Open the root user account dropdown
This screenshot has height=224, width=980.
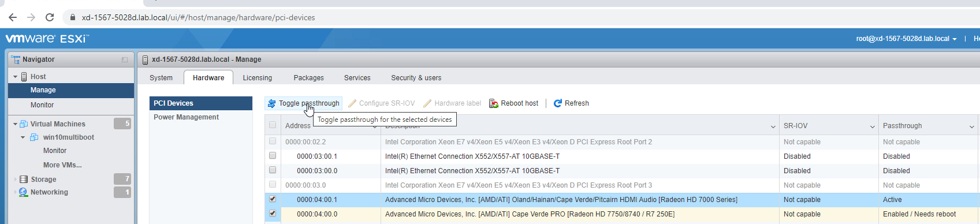coord(906,39)
